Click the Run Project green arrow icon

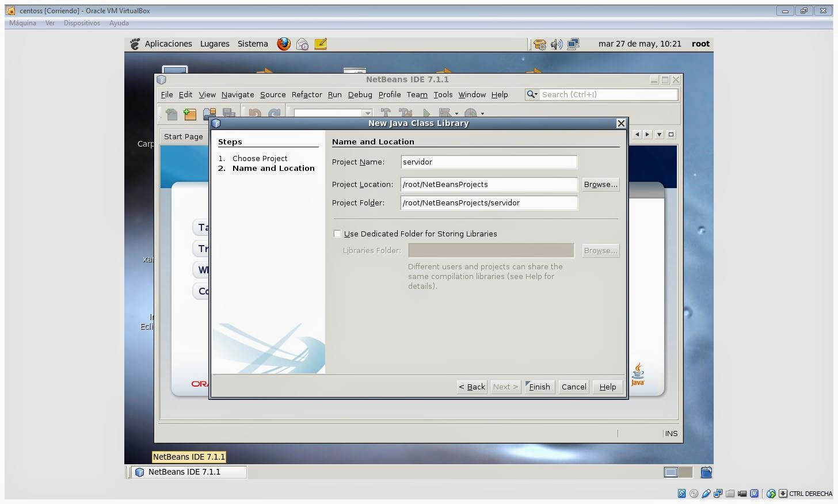(x=426, y=113)
